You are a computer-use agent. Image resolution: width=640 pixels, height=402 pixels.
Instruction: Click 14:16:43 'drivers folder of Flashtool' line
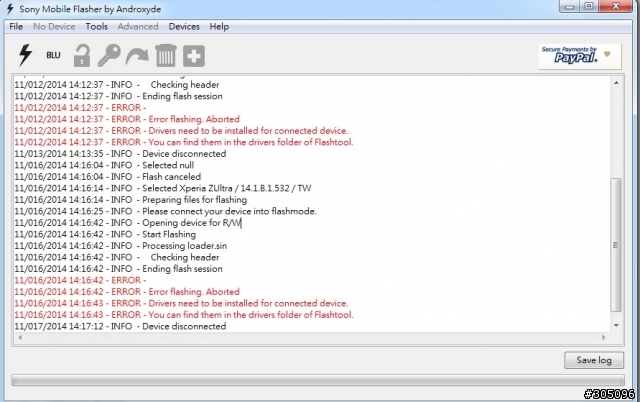point(184,315)
